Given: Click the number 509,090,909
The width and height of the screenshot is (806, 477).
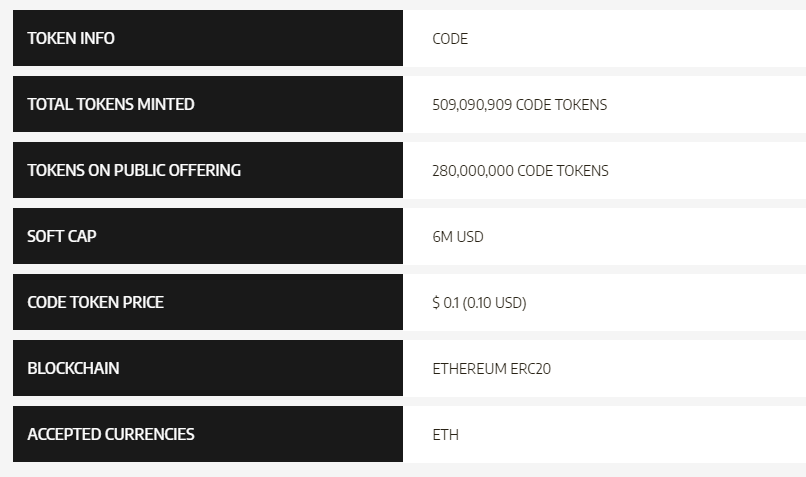Looking at the screenshot, I should pyautogui.click(x=472, y=105).
